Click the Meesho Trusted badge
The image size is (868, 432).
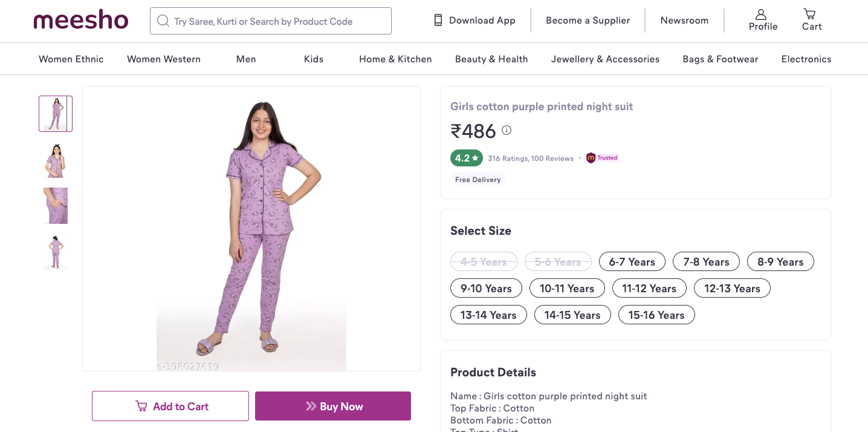tap(602, 158)
